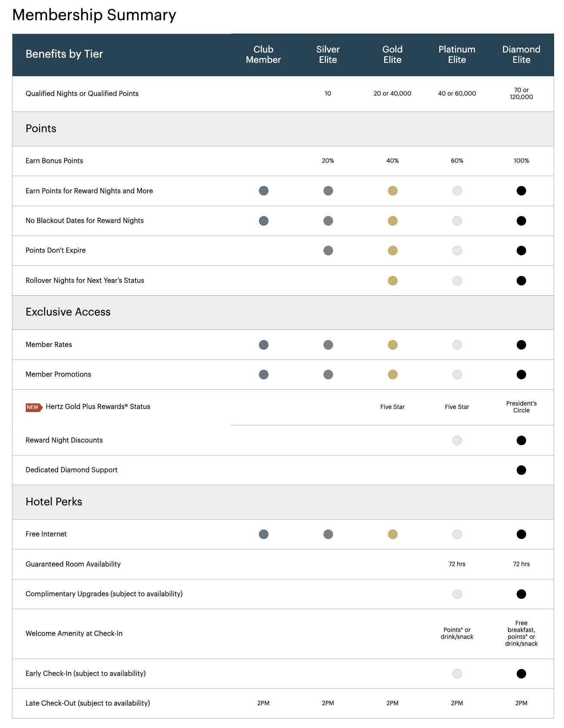Click the Hotel Perks section heading

coord(54,502)
